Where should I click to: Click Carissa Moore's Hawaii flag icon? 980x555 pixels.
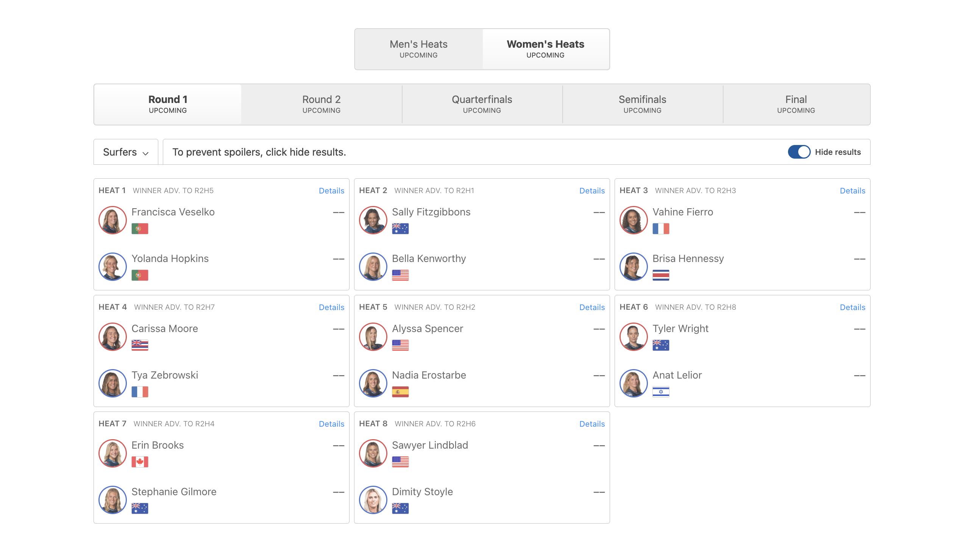click(x=139, y=345)
